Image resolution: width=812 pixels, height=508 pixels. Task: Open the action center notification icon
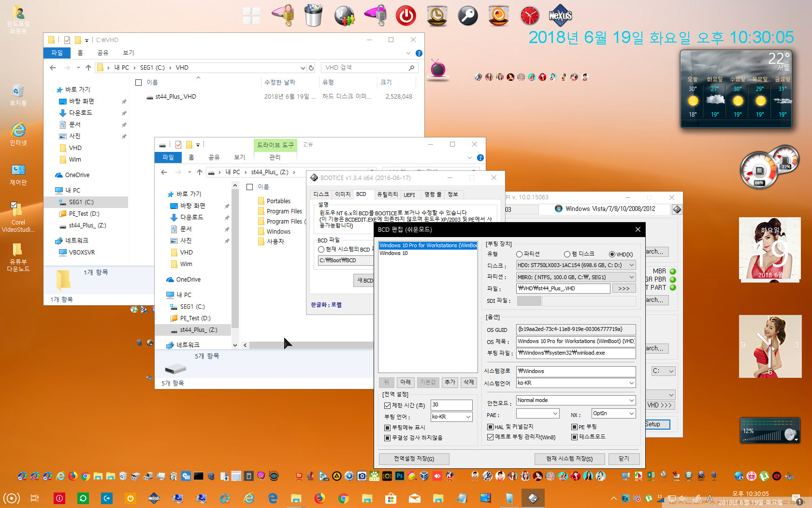[797, 499]
